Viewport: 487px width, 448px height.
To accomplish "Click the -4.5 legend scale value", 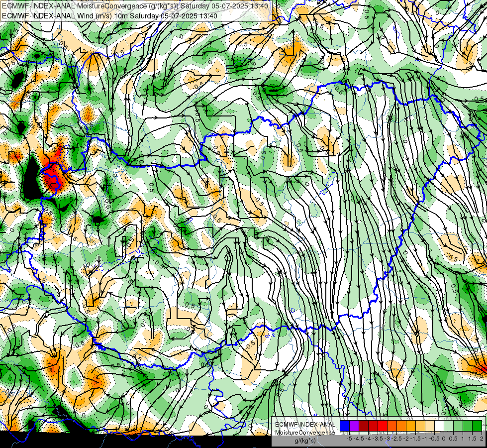I will 359,439.
